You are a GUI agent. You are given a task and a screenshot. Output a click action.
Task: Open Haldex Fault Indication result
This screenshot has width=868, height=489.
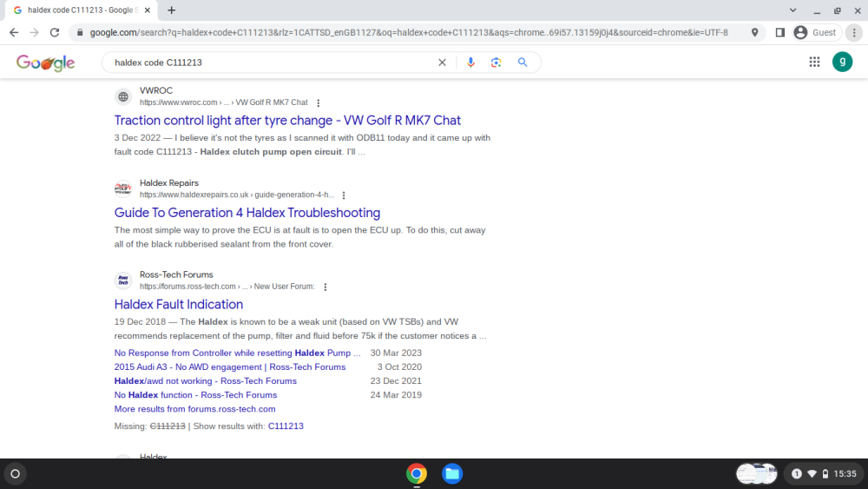coord(178,304)
